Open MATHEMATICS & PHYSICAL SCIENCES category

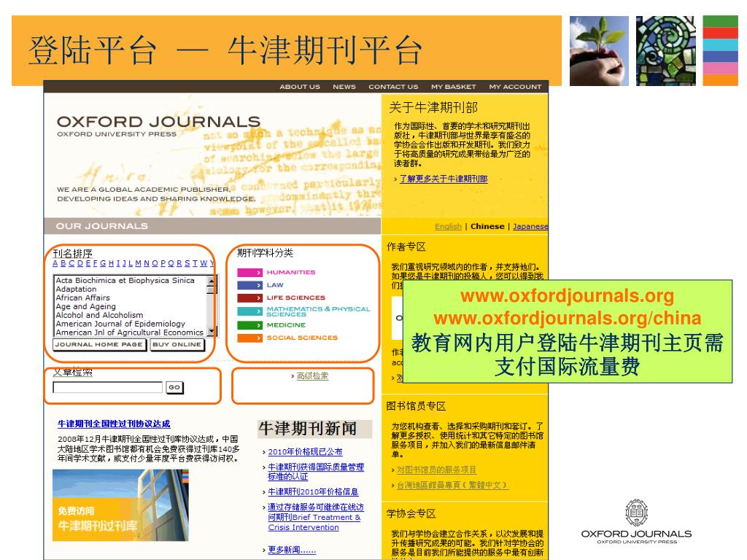318,311
